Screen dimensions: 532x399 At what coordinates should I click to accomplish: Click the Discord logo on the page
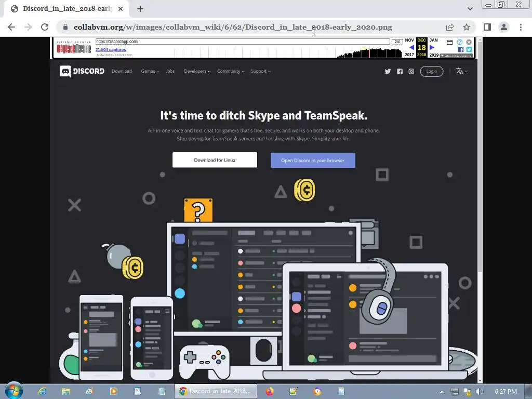(x=82, y=71)
